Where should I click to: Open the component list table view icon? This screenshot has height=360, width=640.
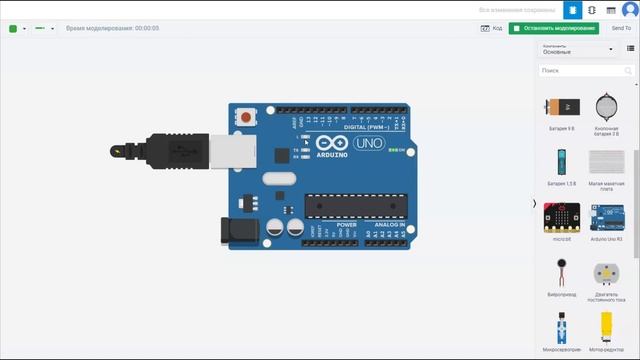tap(611, 11)
